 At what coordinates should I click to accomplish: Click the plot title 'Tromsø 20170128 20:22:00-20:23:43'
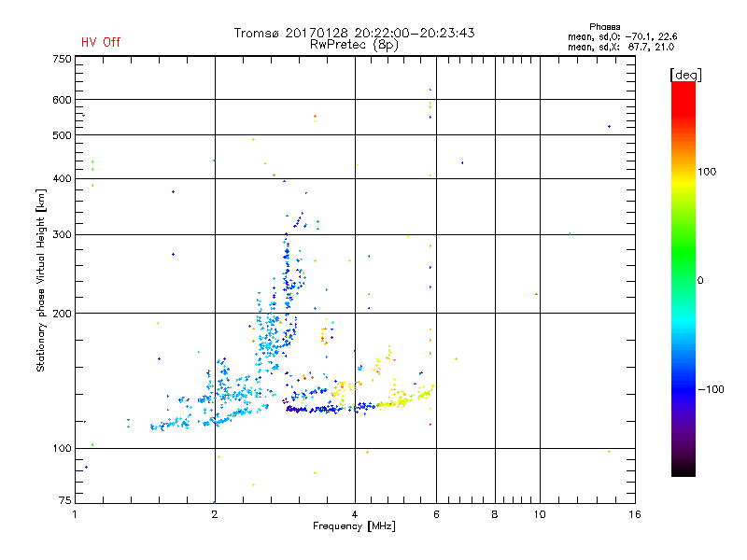354,33
